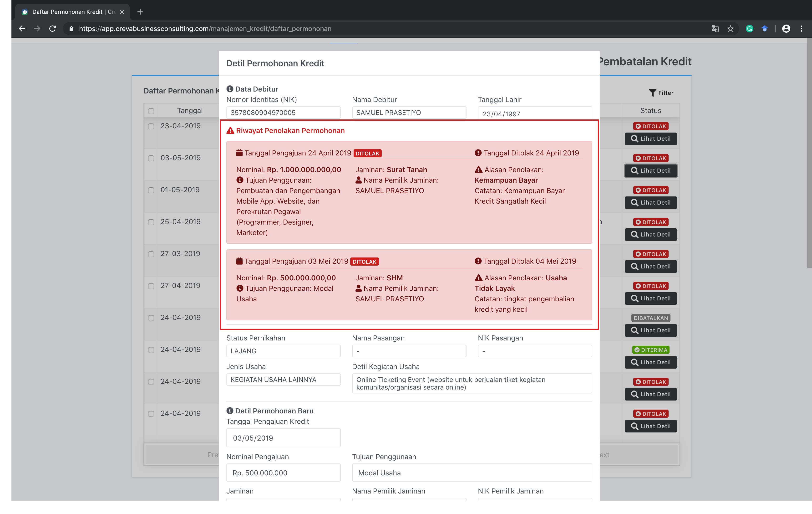Click the NIK Pasangan field
Screen dimensions: 812x514
(535, 351)
